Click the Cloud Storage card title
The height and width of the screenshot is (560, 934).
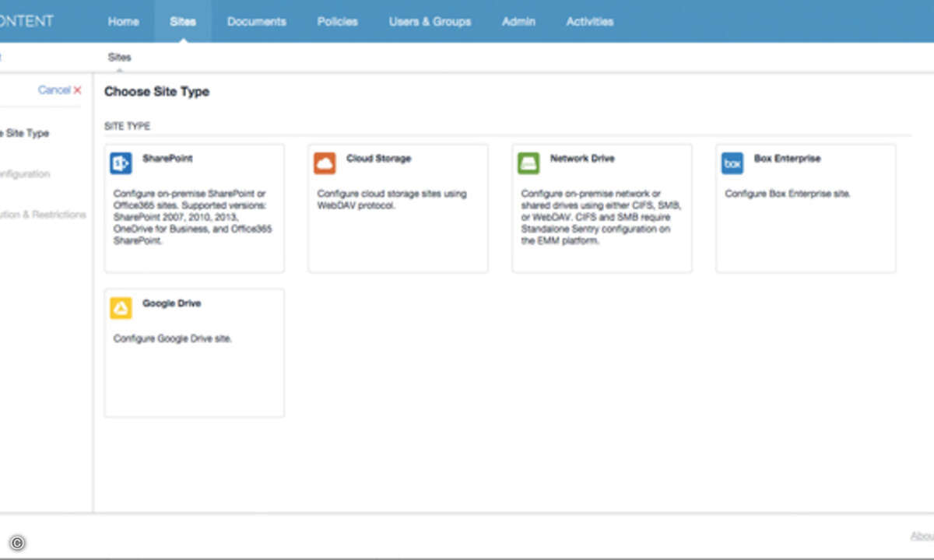(x=379, y=159)
